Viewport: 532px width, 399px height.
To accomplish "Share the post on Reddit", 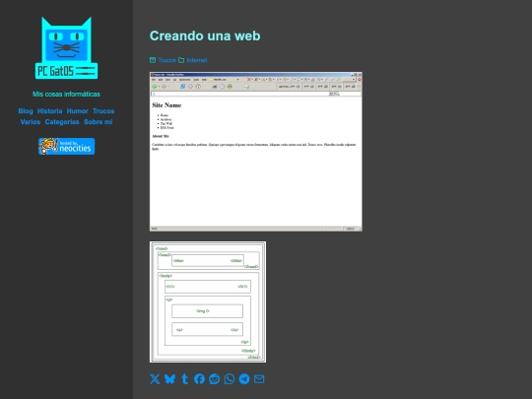I will click(x=215, y=378).
